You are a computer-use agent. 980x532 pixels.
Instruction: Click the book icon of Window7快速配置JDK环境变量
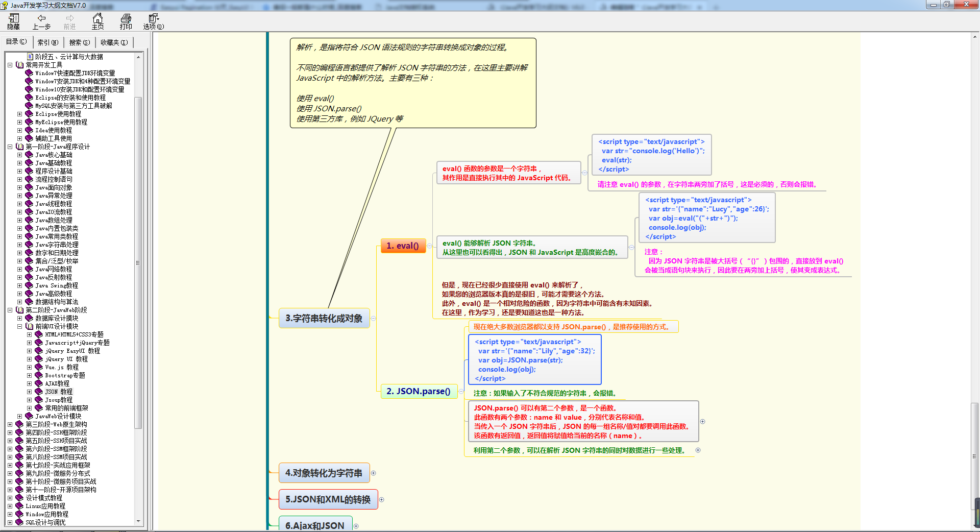29,73
